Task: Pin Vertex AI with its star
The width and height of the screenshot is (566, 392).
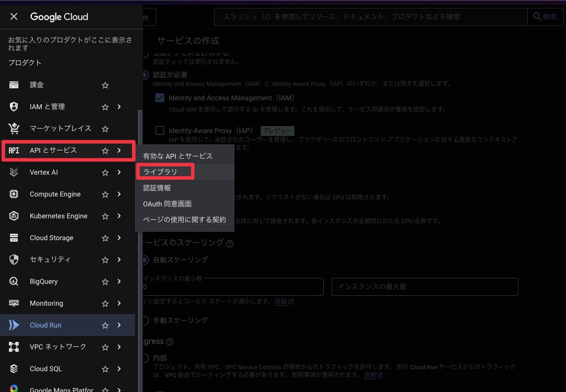Action: pyautogui.click(x=105, y=173)
